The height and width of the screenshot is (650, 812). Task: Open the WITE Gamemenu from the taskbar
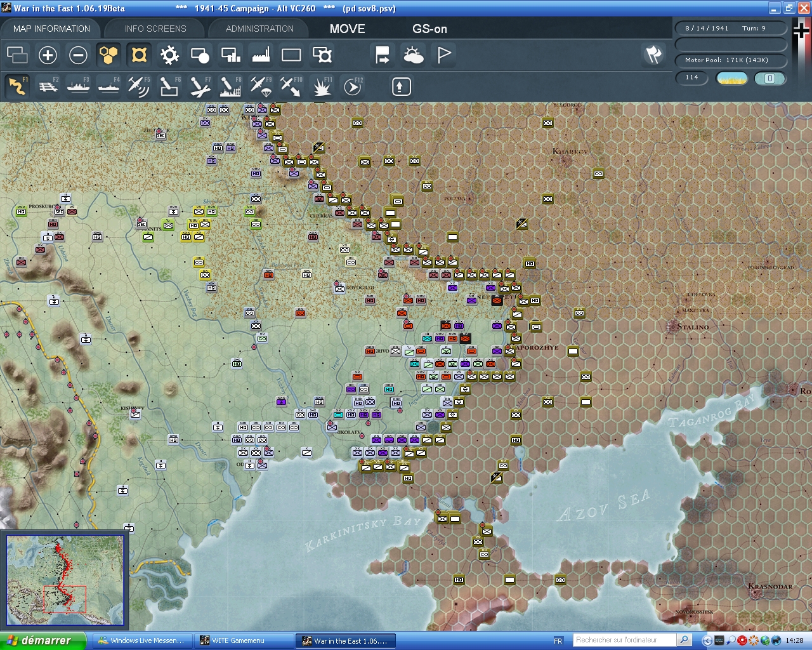click(x=244, y=640)
